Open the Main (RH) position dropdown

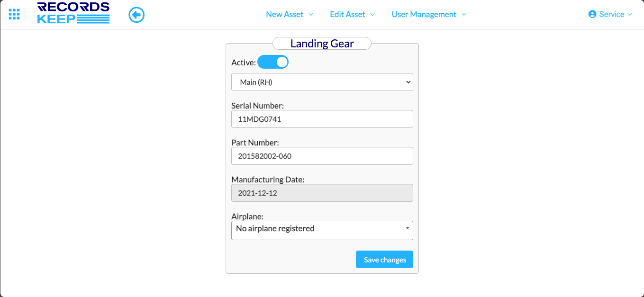(x=322, y=82)
